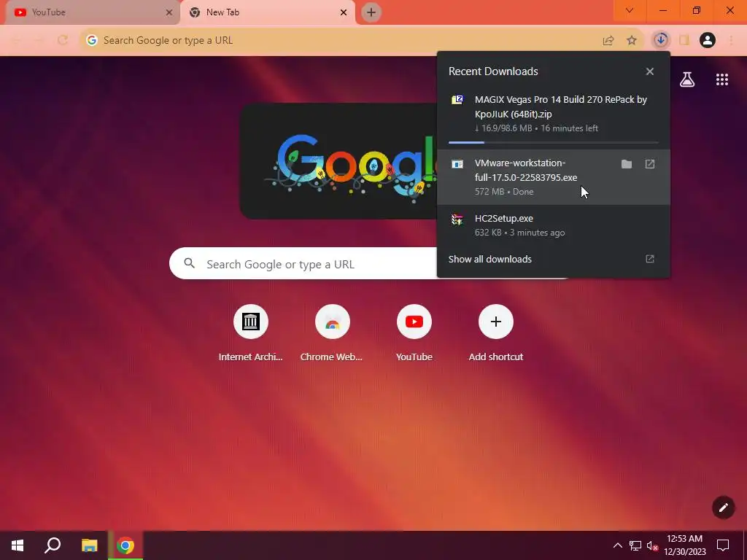The width and height of the screenshot is (747, 560).
Task: Close the New Tab tab
Action: pos(344,12)
